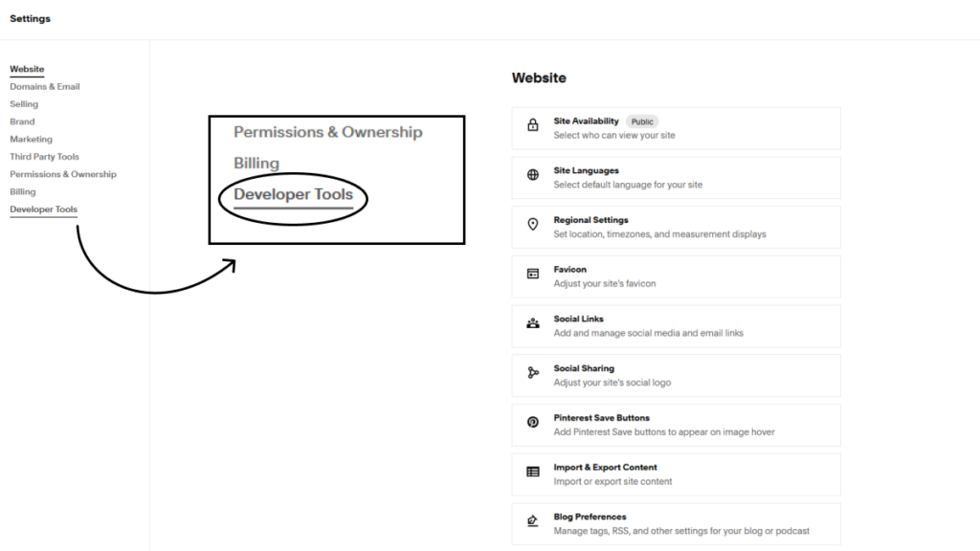Open Billing in the left sidebar
The height and width of the screenshot is (551, 980).
coord(23,191)
